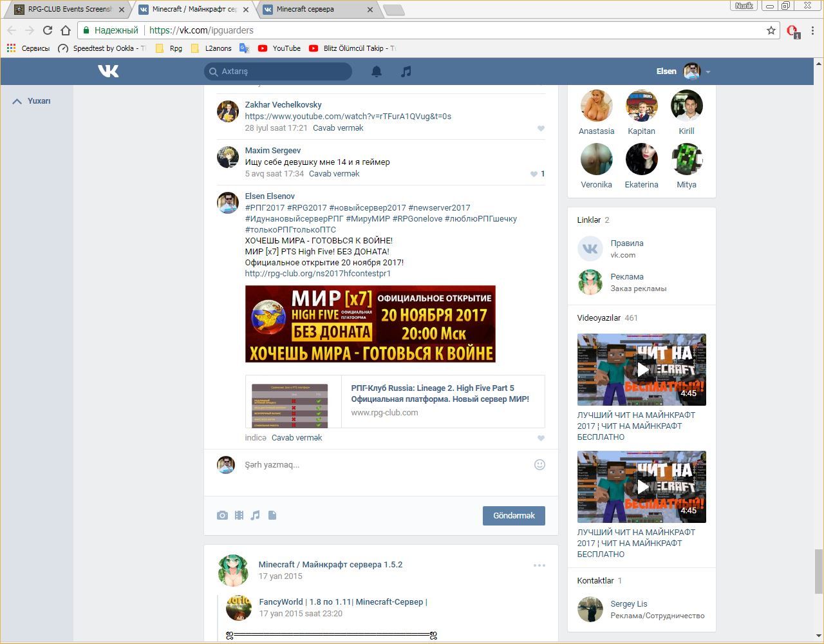Image resolution: width=824 pixels, height=644 pixels.
Task: Open Anastasia's member avatar
Action: pyautogui.click(x=596, y=106)
